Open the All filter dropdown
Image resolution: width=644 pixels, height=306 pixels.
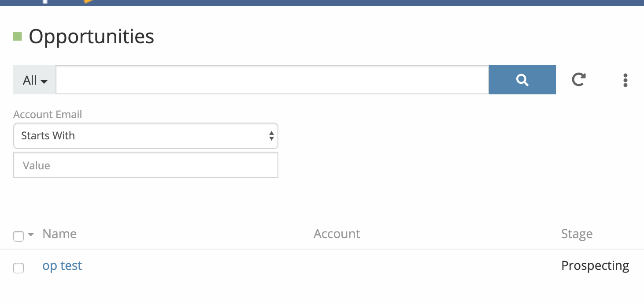click(35, 80)
